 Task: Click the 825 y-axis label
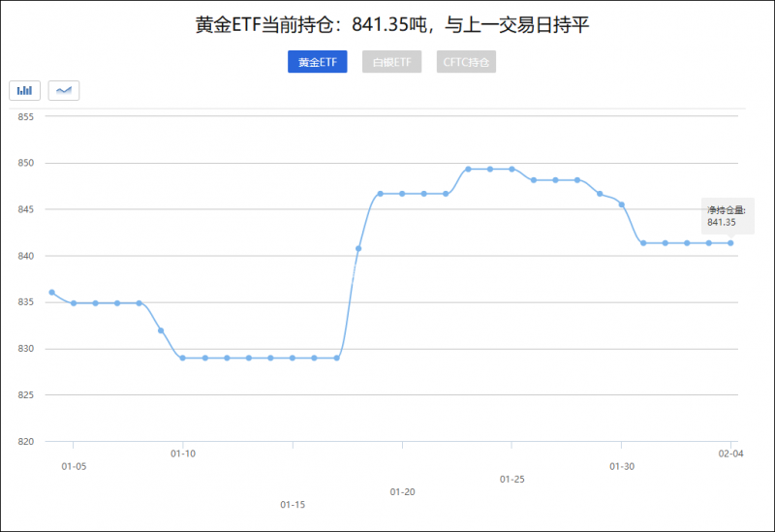[26, 395]
